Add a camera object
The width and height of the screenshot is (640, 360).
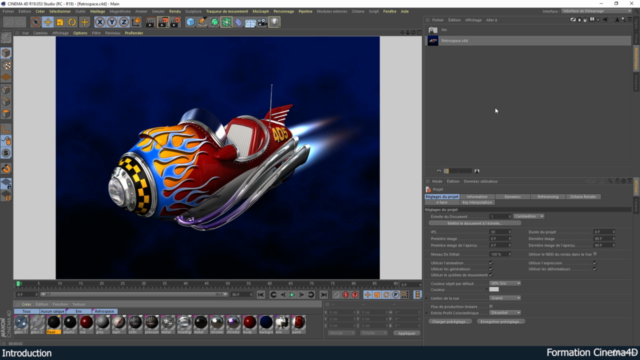coord(262,22)
